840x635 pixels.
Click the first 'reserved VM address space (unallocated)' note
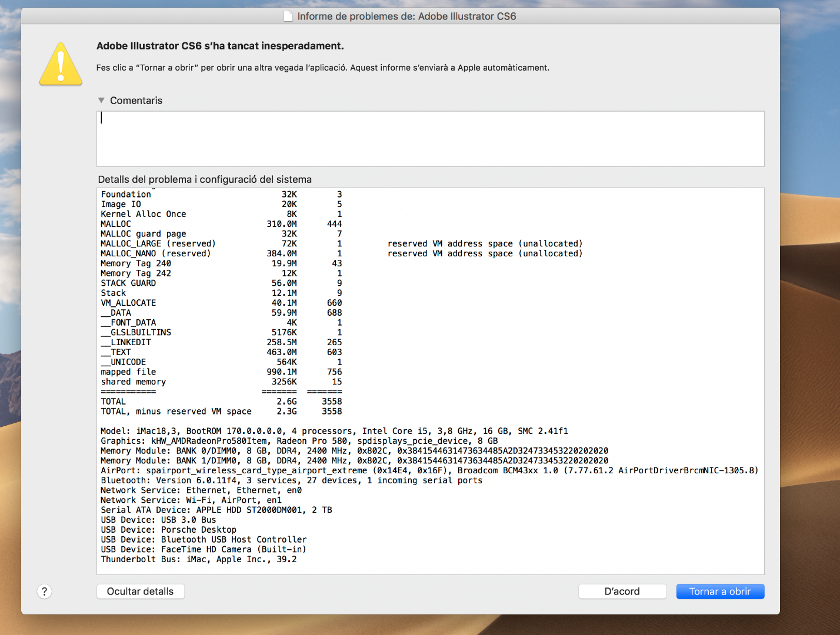pos(485,244)
